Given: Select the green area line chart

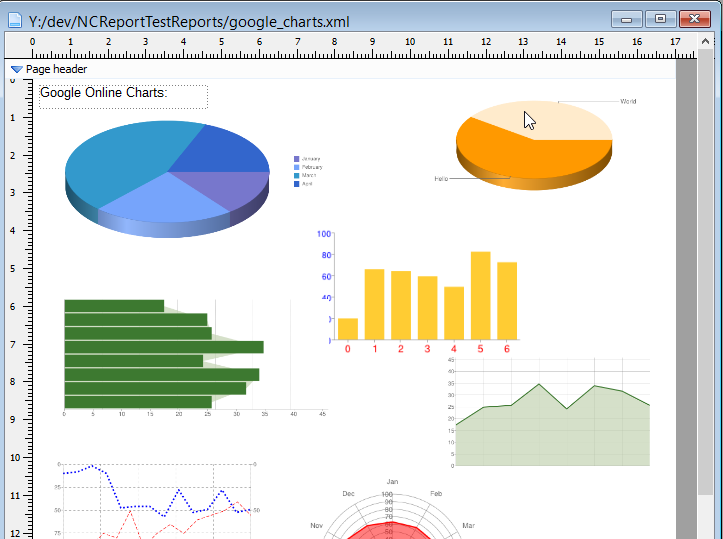Looking at the screenshot, I should click(x=549, y=413).
